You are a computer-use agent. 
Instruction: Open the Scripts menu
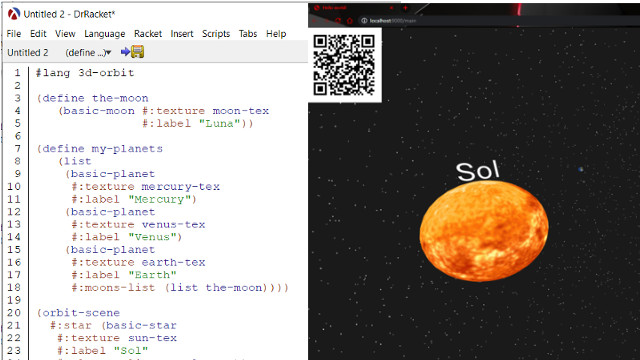point(216,34)
